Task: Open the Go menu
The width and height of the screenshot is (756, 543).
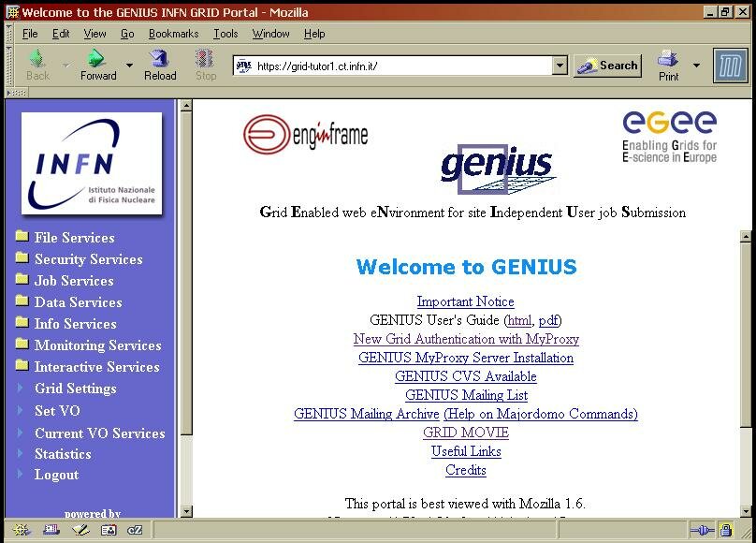Action: pos(127,34)
